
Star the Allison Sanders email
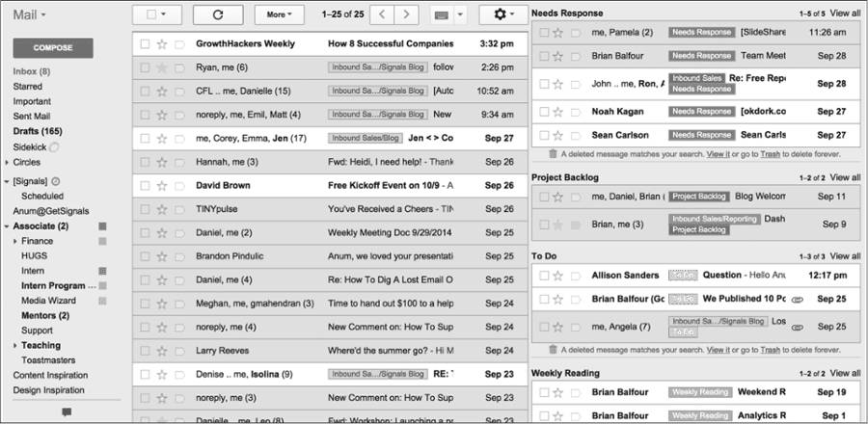(x=558, y=276)
